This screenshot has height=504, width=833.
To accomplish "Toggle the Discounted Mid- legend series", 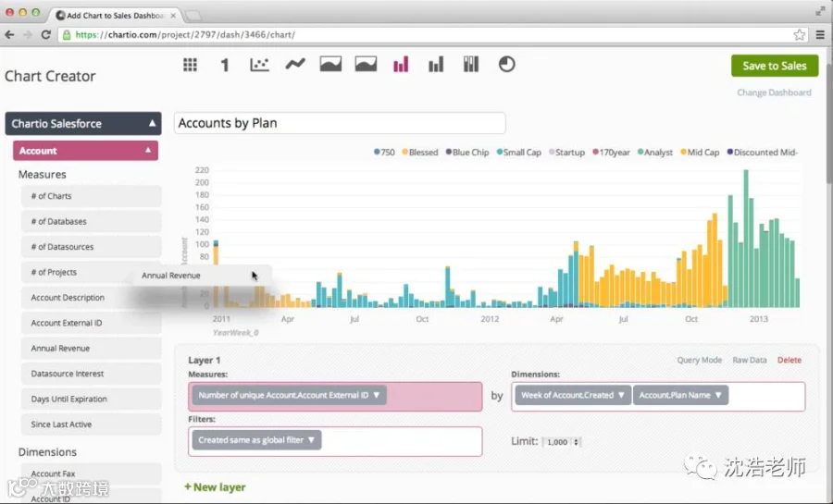I will (x=763, y=153).
